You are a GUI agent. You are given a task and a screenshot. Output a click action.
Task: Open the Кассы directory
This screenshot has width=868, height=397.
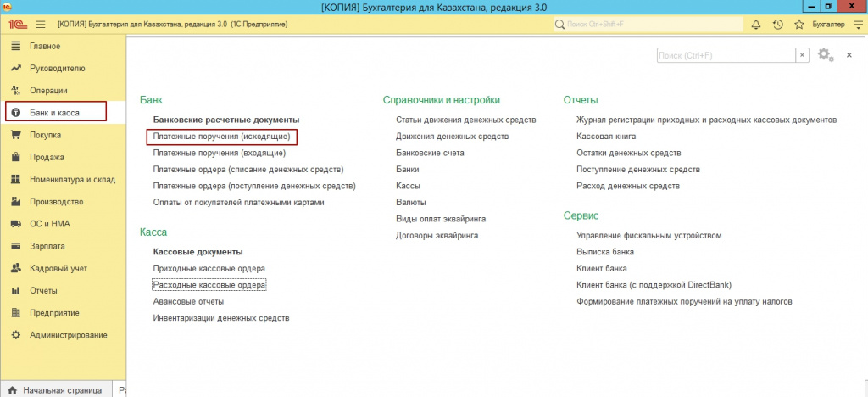tap(408, 186)
